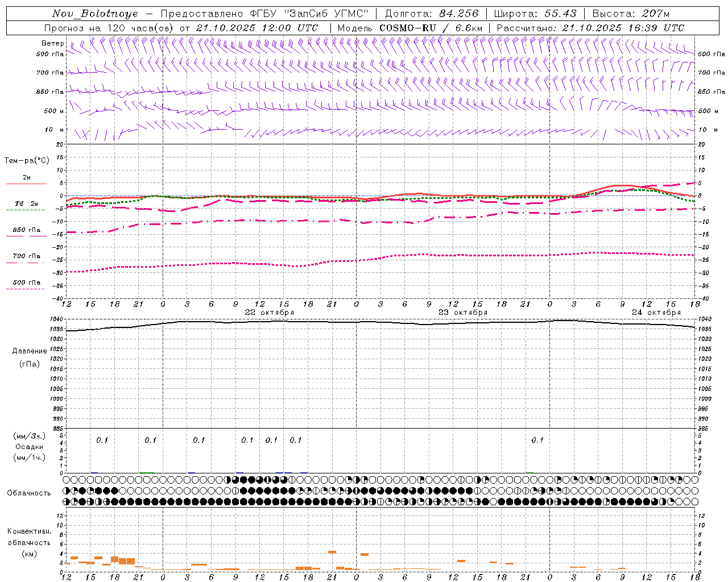Viewport: 728px width, 582px height.
Task: Click the "500 м" wind level label on left
Action: (x=53, y=111)
